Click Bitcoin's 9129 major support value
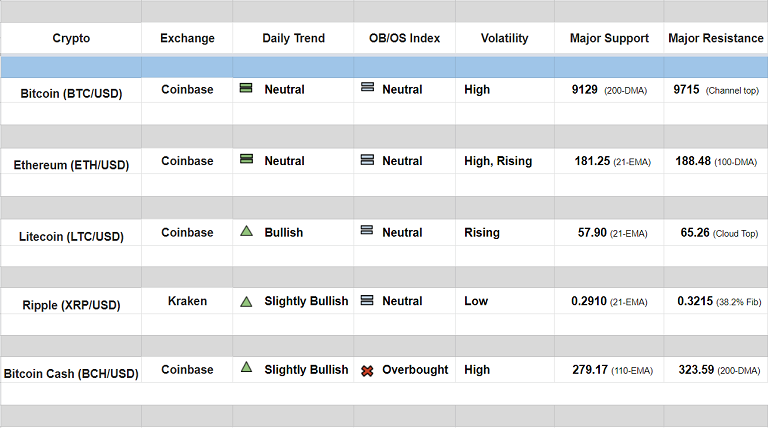768x428 pixels. (584, 90)
